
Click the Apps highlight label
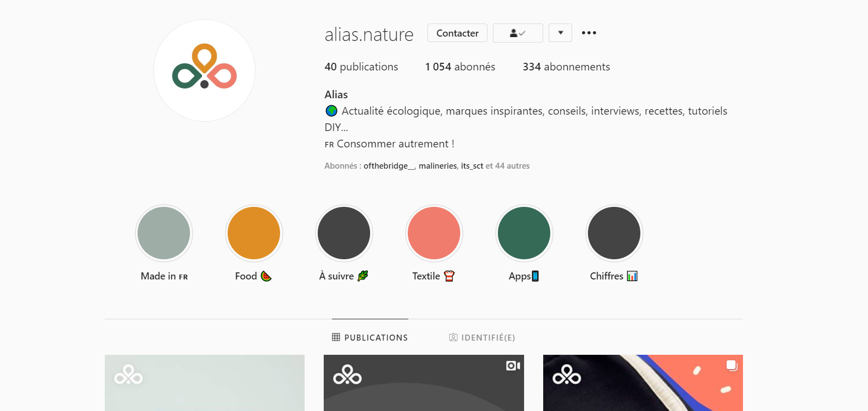coord(524,276)
